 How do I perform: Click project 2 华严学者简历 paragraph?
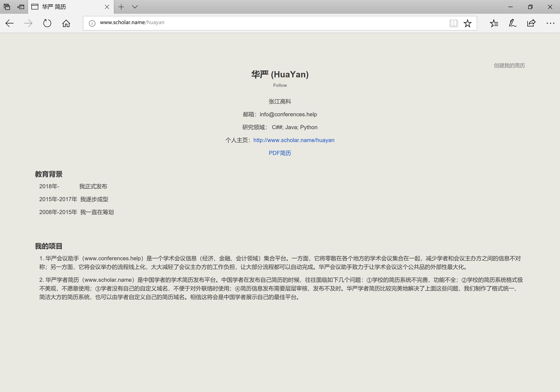coord(281,289)
